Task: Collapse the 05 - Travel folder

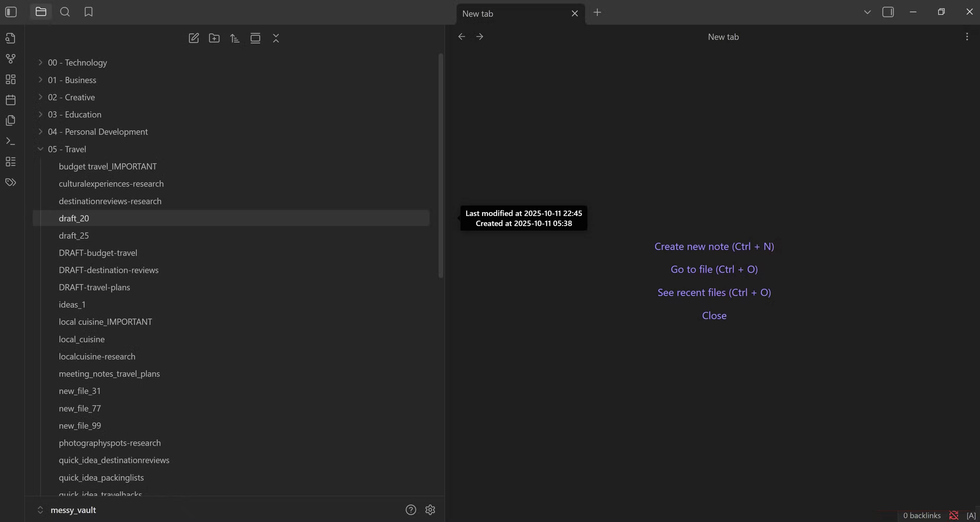Action: click(40, 149)
